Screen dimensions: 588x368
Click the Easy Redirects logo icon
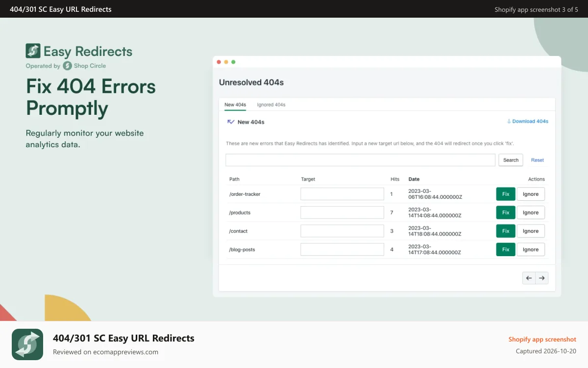(x=33, y=51)
